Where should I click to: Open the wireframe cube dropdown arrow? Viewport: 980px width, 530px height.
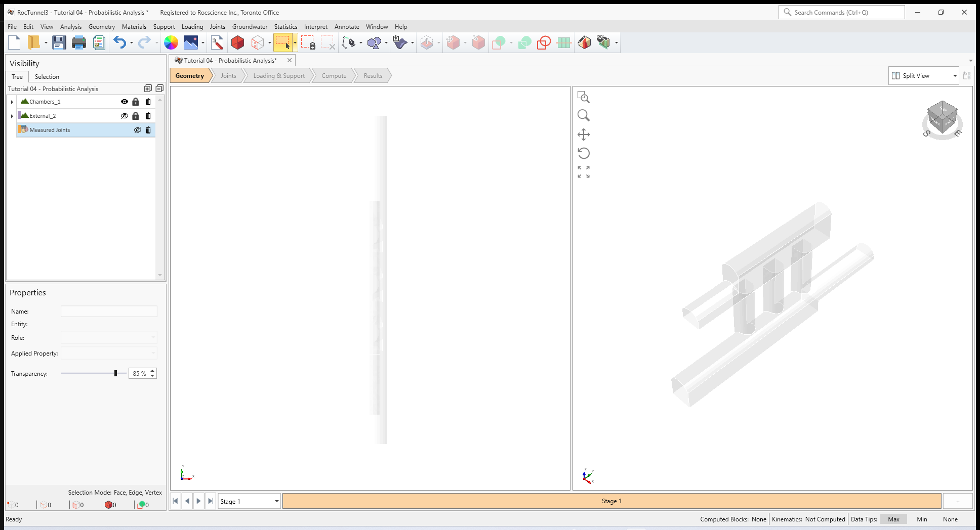pos(269,43)
